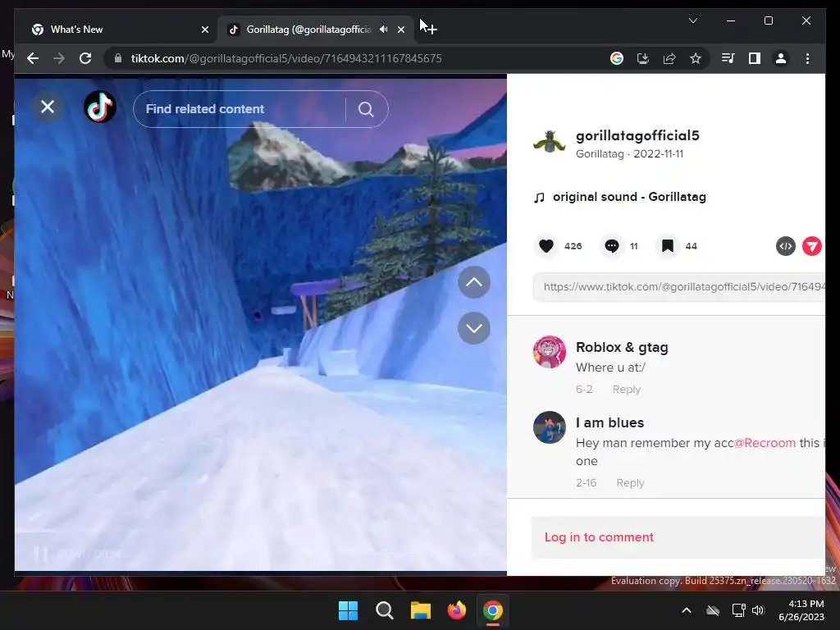Click the install app icon in address bar
The height and width of the screenshot is (630, 840).
pyautogui.click(x=643, y=58)
